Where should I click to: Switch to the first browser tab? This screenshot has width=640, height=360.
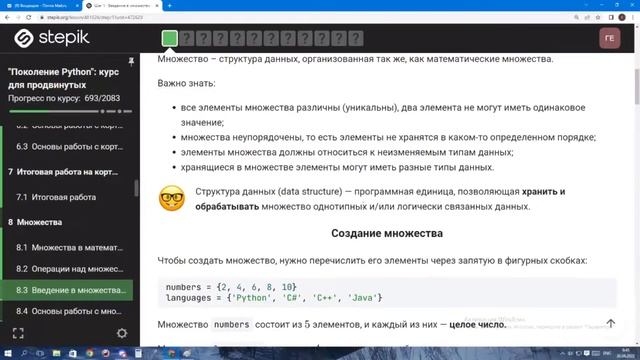tap(41, 6)
